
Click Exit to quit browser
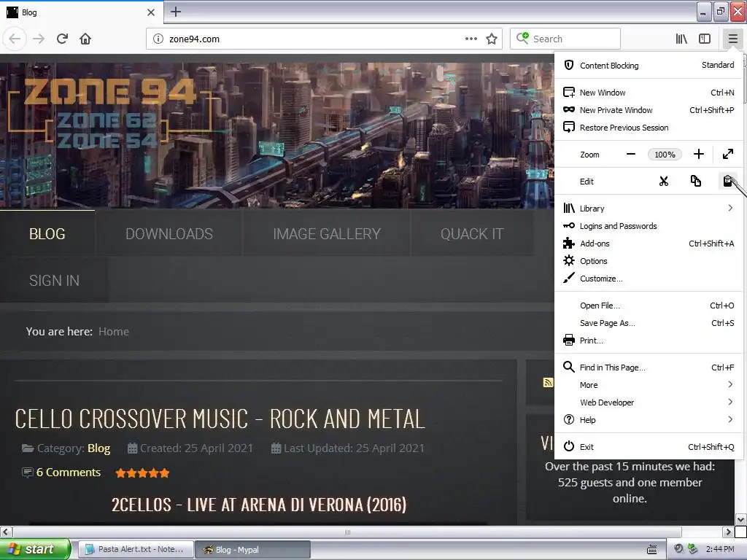[649, 447]
